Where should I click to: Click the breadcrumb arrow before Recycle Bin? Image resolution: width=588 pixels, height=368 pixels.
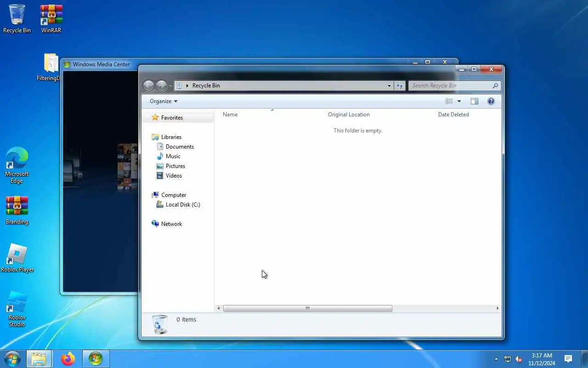tap(187, 86)
